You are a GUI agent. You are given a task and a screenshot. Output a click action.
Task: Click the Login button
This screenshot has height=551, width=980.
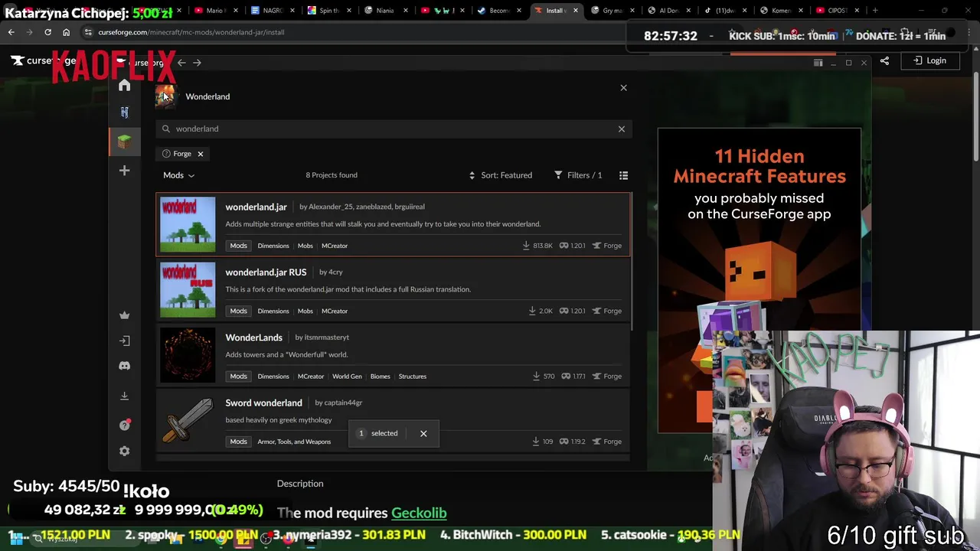(x=929, y=60)
